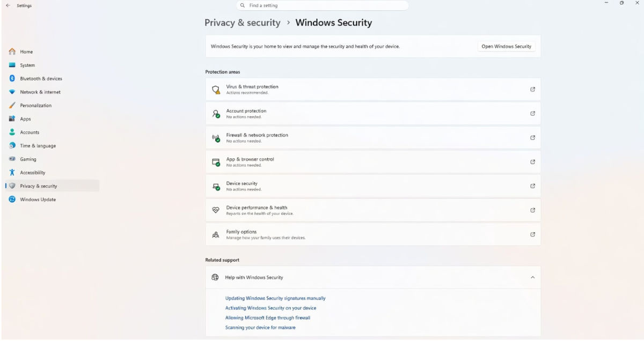The width and height of the screenshot is (644, 341).
Task: Click open-external icon for Virus & threat protection
Action: [x=532, y=90]
